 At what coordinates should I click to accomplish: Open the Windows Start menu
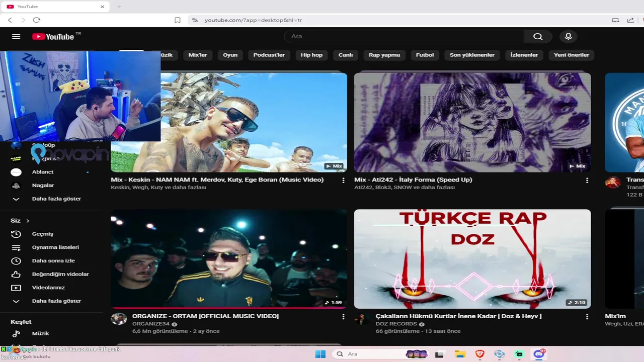click(x=320, y=354)
